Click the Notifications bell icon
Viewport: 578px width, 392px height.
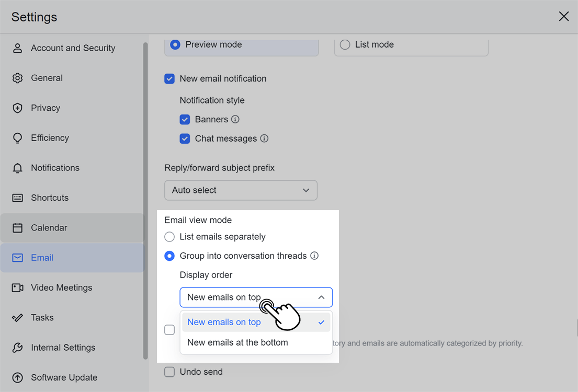click(x=17, y=168)
